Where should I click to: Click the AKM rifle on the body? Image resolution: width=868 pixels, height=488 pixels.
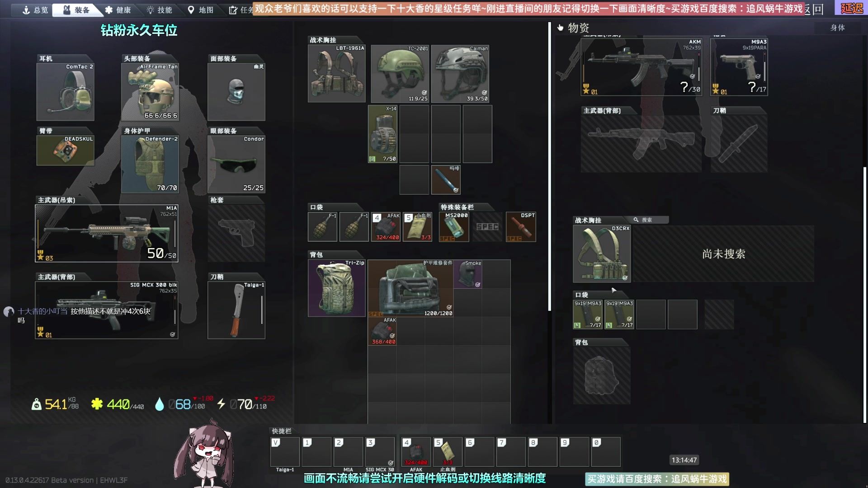pyautogui.click(x=641, y=67)
